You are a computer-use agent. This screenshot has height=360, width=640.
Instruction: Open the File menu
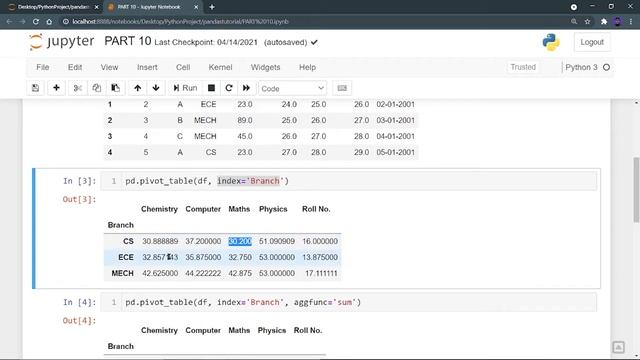pyautogui.click(x=42, y=67)
